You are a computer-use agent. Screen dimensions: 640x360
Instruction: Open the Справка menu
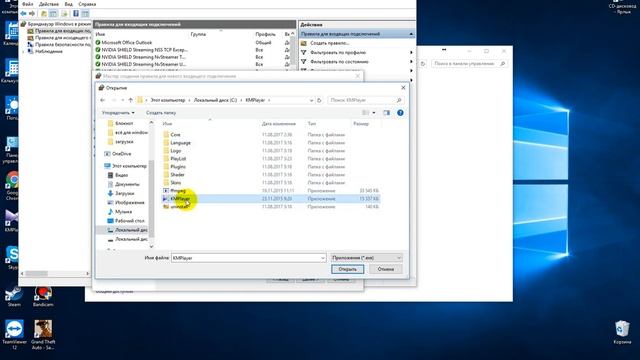(87, 4)
